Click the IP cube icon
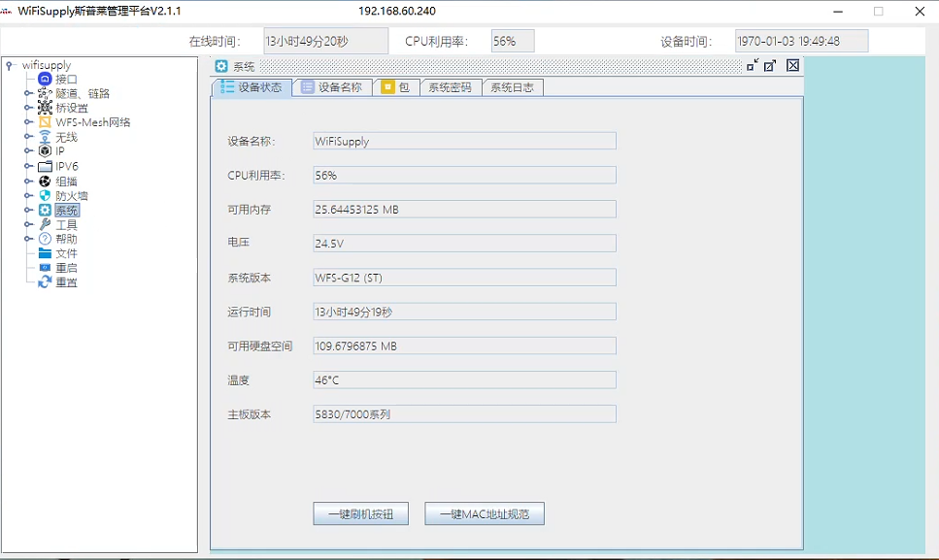 pyautogui.click(x=45, y=151)
